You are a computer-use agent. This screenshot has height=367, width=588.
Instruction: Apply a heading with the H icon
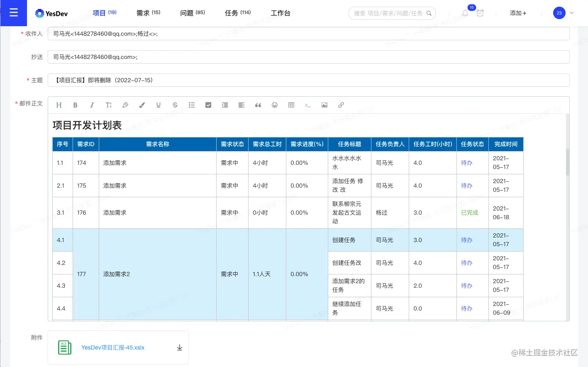[x=59, y=105]
